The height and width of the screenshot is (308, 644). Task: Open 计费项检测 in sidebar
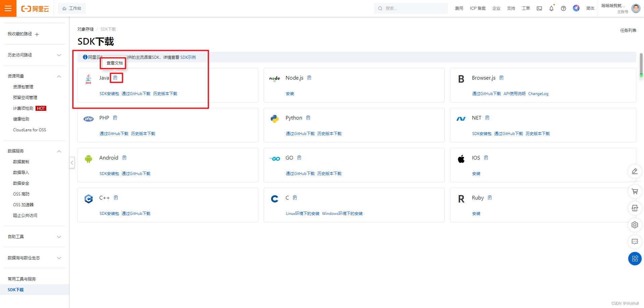pos(23,108)
